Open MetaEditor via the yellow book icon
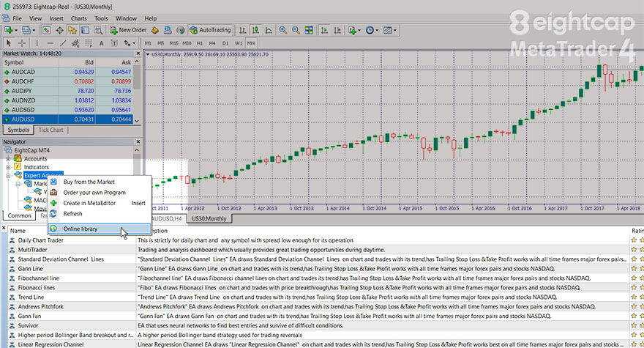 155,30
